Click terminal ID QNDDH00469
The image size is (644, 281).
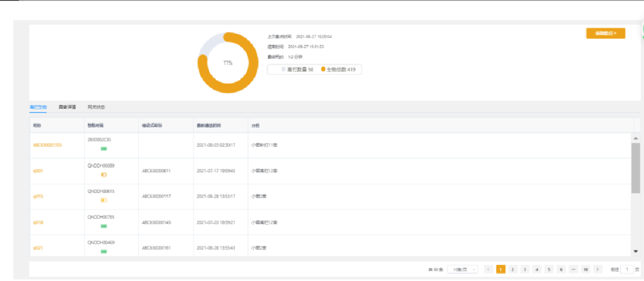(x=101, y=243)
